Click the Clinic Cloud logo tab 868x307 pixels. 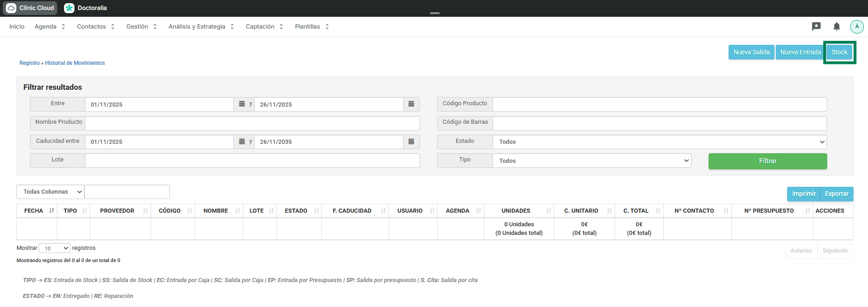31,8
